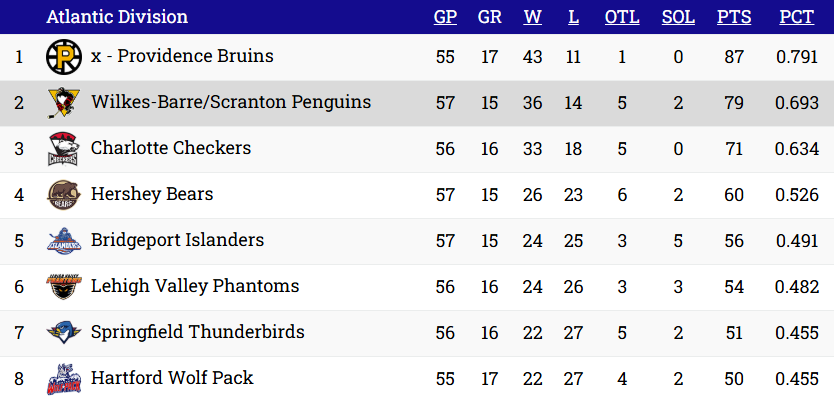
Task: Sort standings by GP column header
Action: tap(445, 17)
